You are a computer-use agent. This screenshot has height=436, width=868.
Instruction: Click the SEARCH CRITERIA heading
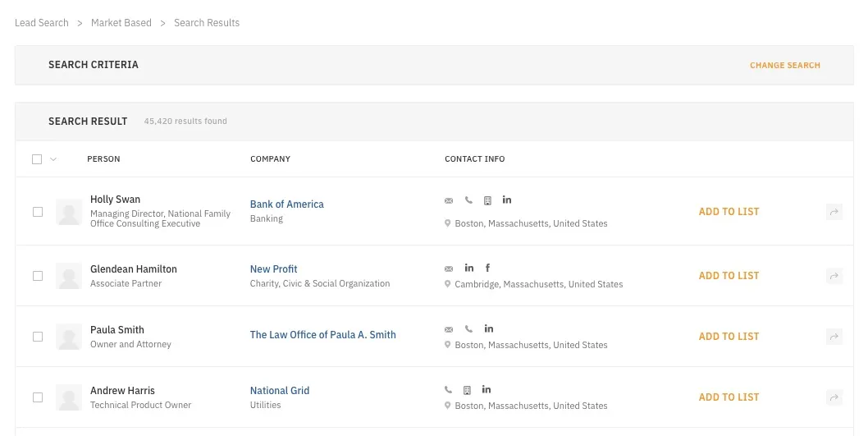tap(93, 65)
